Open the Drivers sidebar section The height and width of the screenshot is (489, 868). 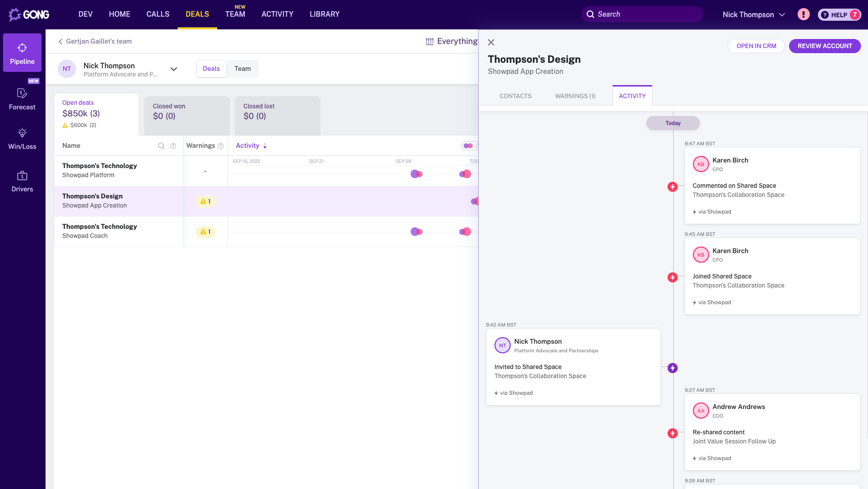tap(22, 181)
